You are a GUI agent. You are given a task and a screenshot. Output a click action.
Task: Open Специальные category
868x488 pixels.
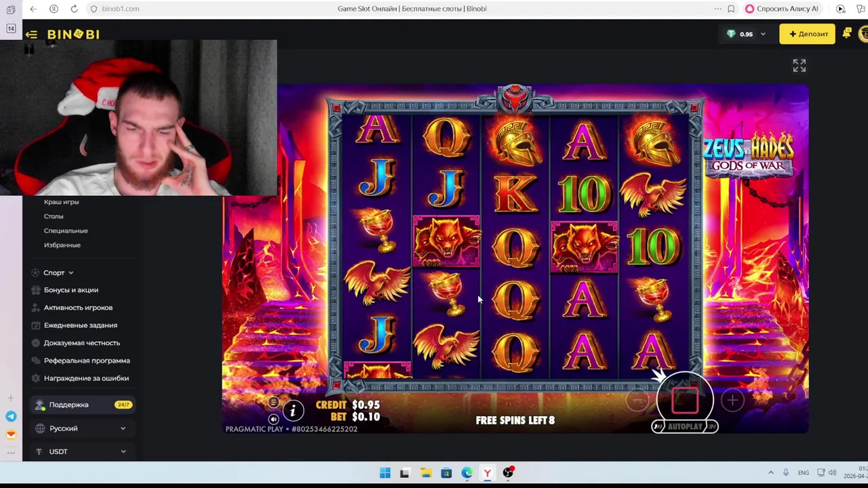[x=66, y=230]
